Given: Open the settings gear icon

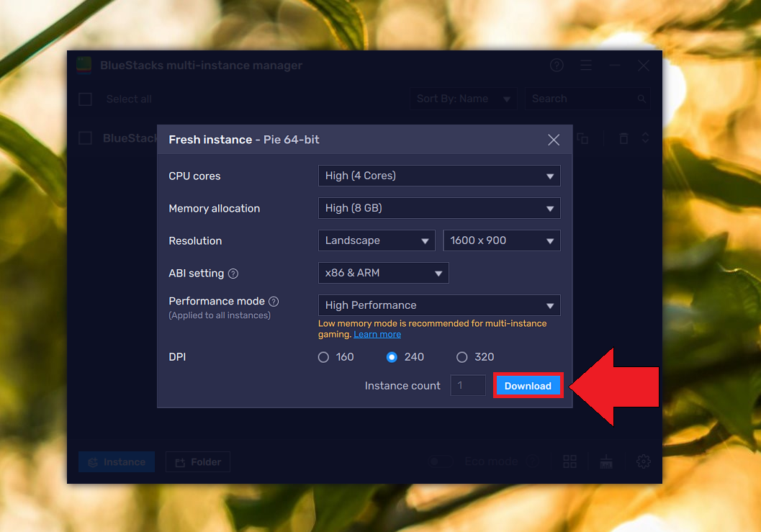Looking at the screenshot, I should pos(643,461).
